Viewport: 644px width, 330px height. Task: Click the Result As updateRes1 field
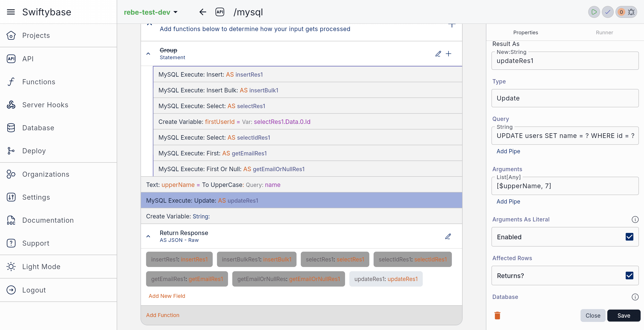click(x=565, y=60)
